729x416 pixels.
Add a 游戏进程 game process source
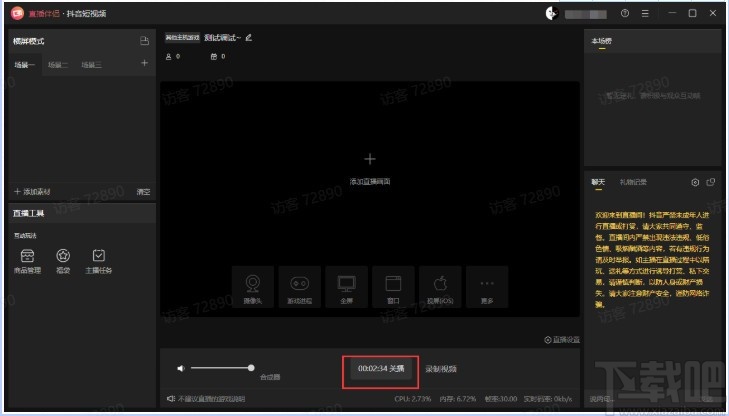point(299,287)
